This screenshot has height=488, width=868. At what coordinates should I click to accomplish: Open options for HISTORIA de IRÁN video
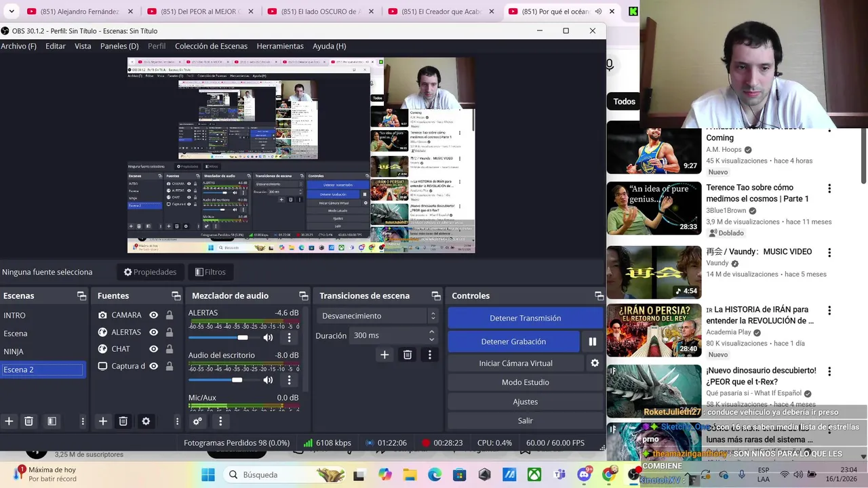coord(829,310)
